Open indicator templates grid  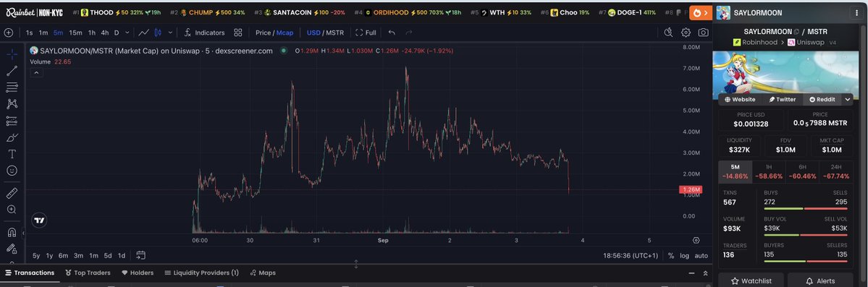238,33
